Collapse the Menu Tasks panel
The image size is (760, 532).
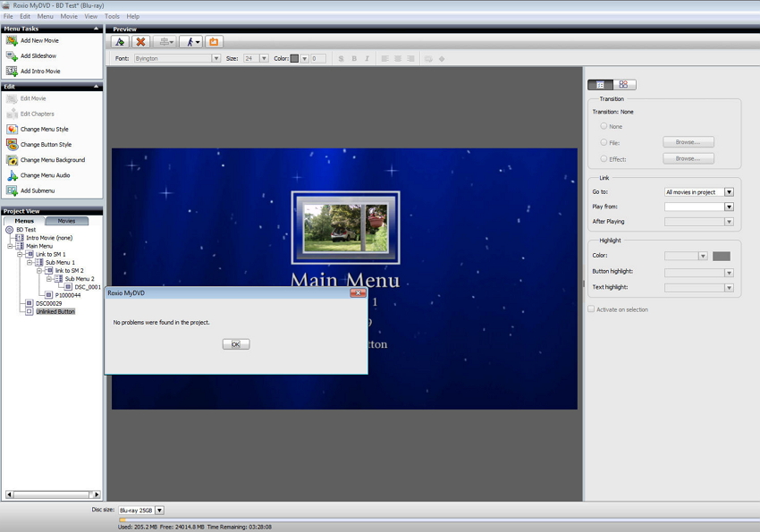coord(96,29)
